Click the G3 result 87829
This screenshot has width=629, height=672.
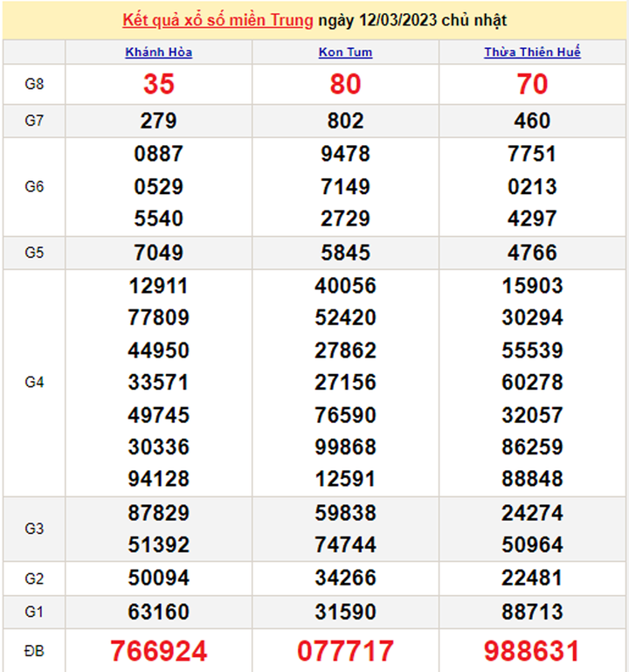(x=159, y=512)
